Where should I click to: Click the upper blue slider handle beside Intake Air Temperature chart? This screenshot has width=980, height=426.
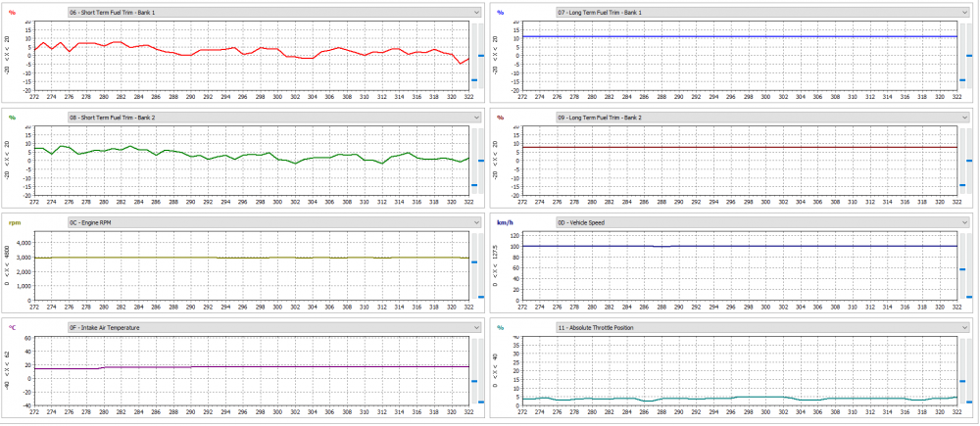[x=473, y=381]
